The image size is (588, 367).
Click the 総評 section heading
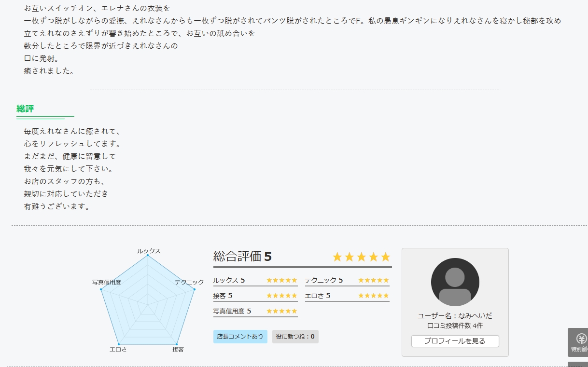25,109
